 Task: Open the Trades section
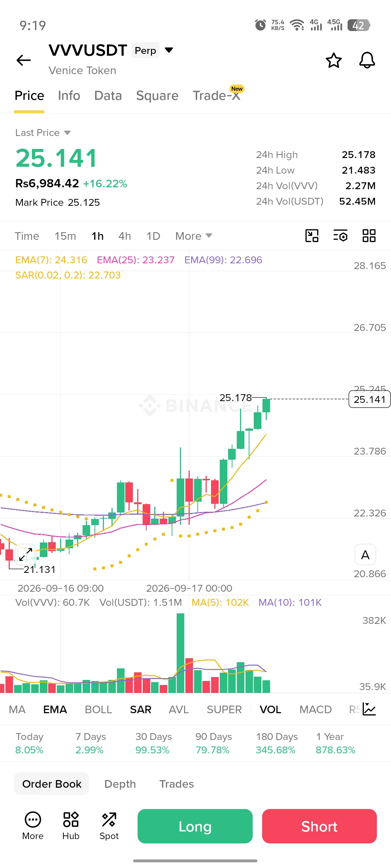(177, 784)
